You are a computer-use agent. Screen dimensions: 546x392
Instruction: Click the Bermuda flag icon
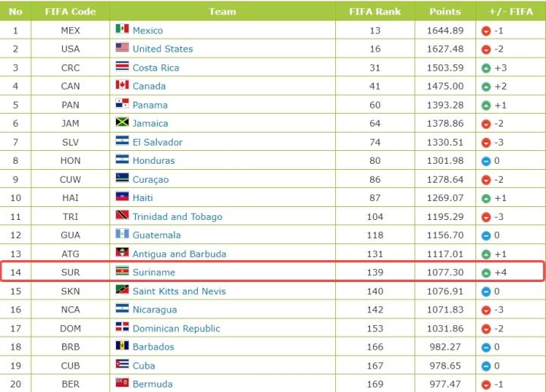pos(122,384)
